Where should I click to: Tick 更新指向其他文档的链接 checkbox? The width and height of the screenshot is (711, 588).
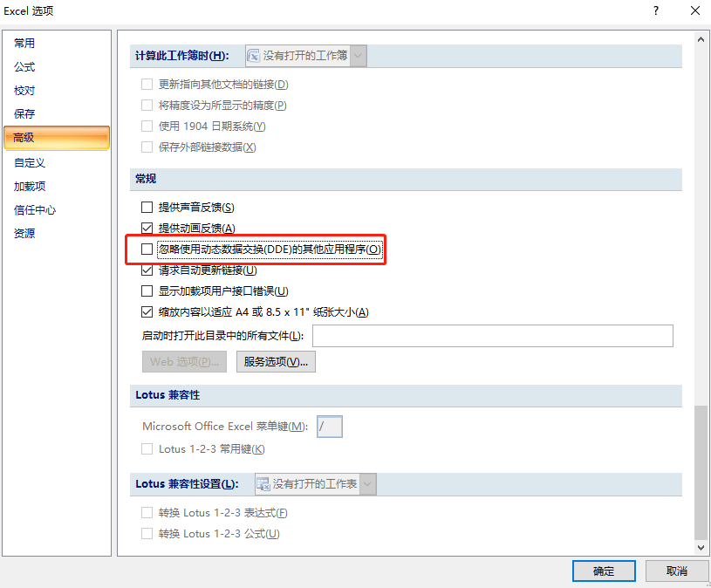pyautogui.click(x=147, y=85)
